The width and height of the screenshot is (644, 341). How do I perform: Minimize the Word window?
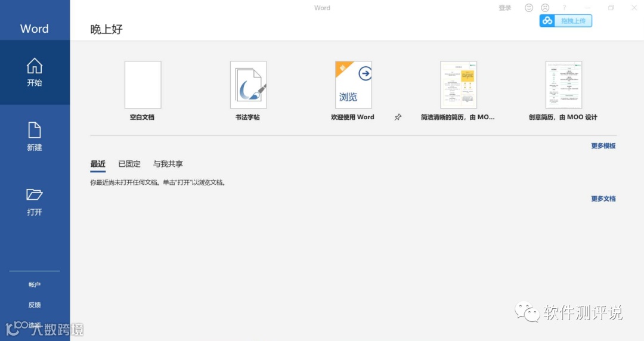pos(588,8)
